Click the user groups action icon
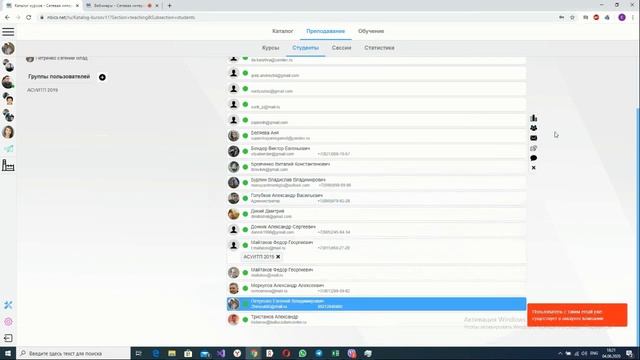Viewport: 640px width, 360px height. pos(533,128)
